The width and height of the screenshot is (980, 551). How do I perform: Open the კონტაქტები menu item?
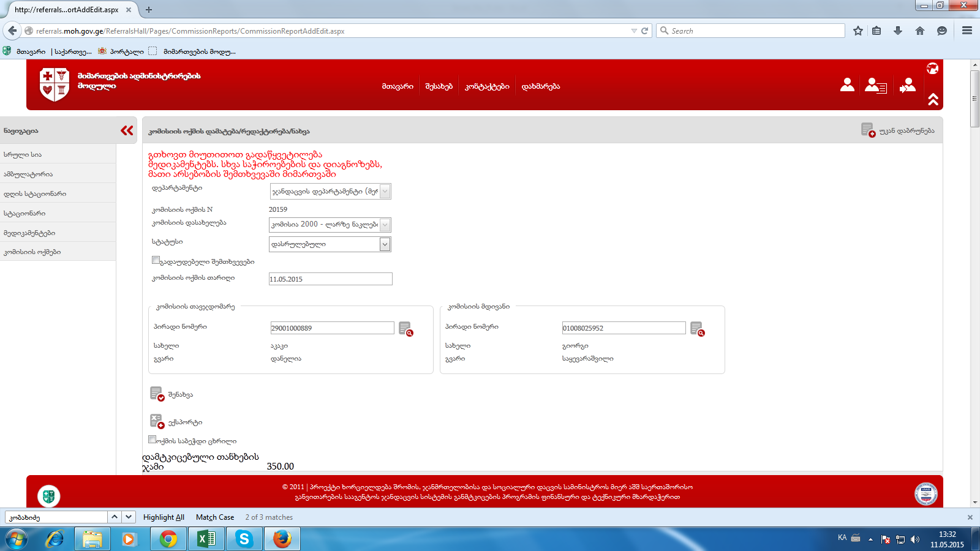coord(487,86)
